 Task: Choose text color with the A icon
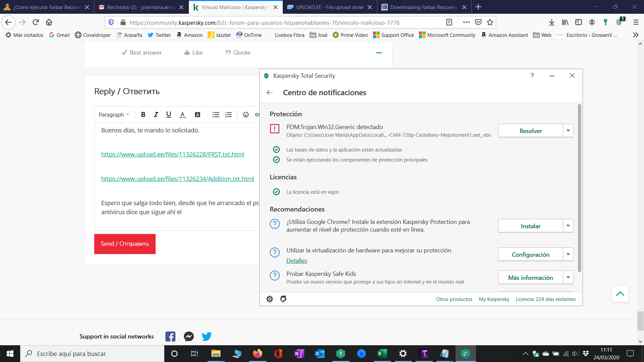[182, 115]
